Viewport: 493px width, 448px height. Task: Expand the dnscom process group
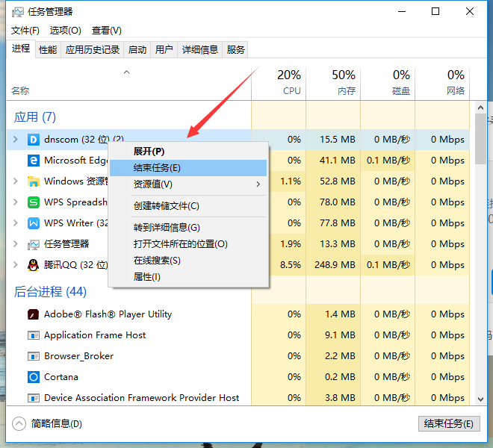[x=16, y=140]
